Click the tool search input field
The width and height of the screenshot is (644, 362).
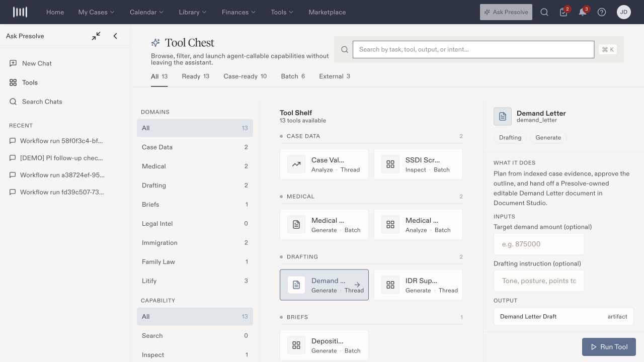[473, 49]
